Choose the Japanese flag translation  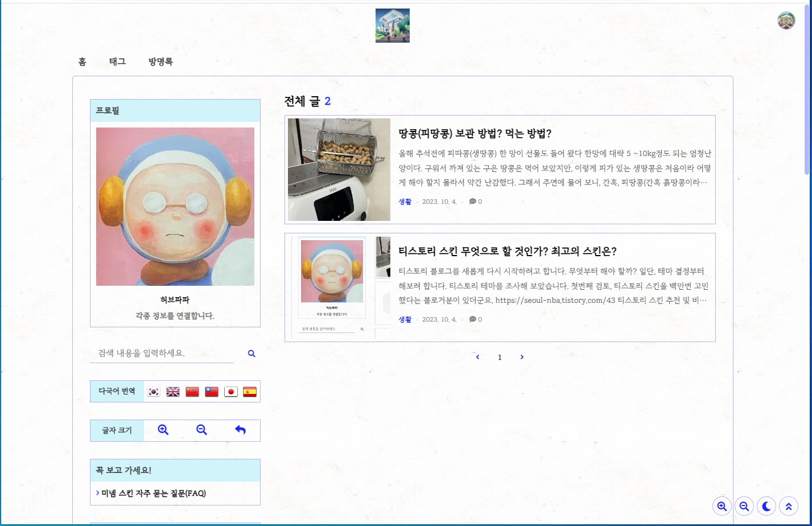tap(231, 392)
